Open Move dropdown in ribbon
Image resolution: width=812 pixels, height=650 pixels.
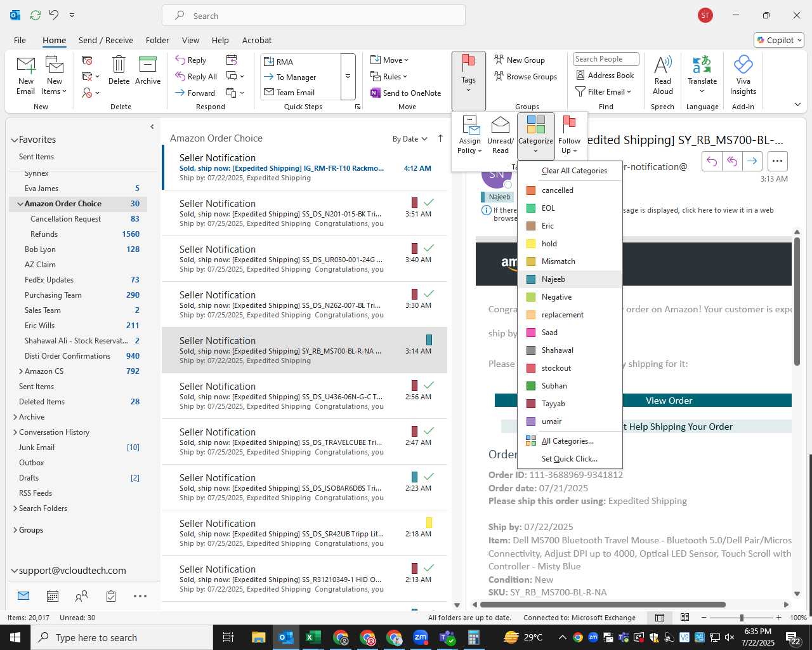[390, 60]
